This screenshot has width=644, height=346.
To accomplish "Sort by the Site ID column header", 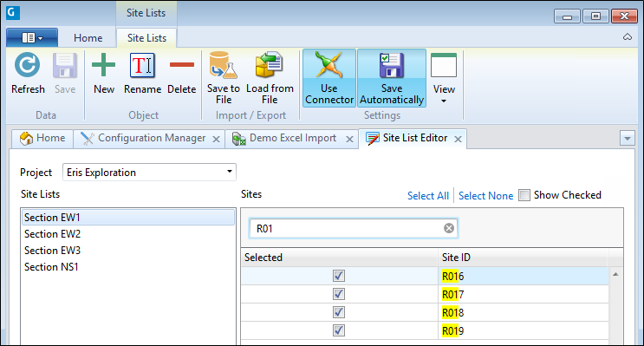I will coord(523,258).
